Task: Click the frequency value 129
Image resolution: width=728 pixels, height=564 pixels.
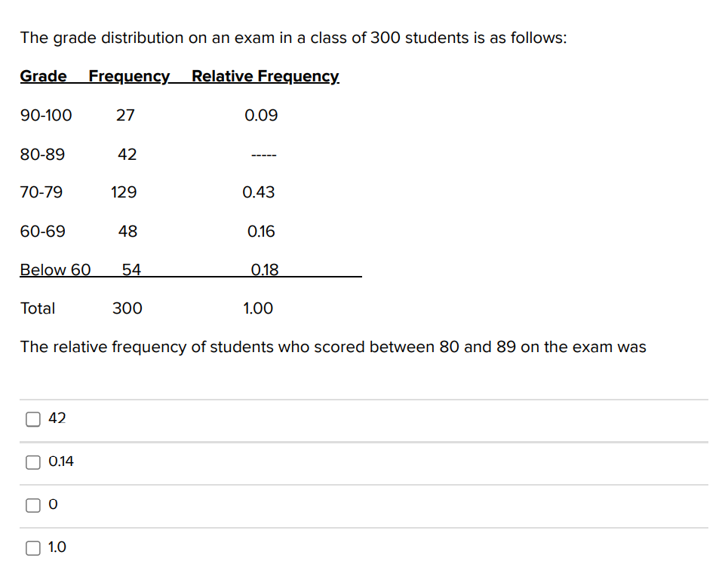Action: click(122, 192)
